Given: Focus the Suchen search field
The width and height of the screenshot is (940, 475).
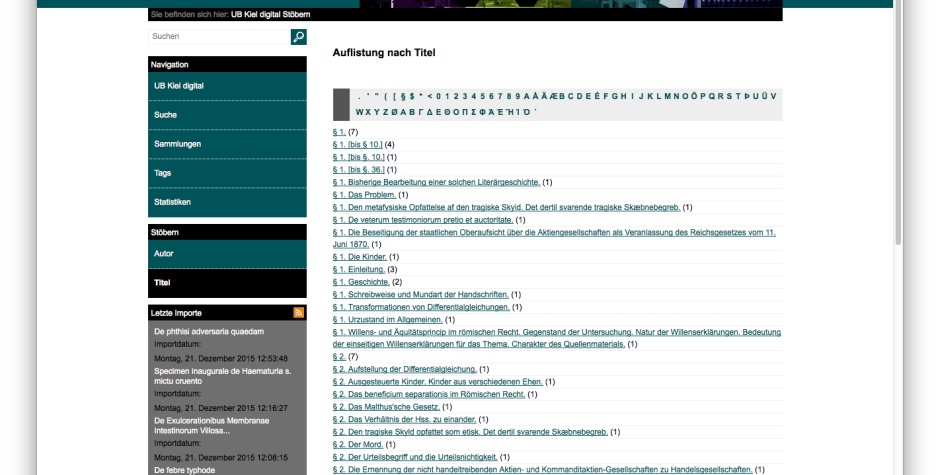Looking at the screenshot, I should [219, 37].
